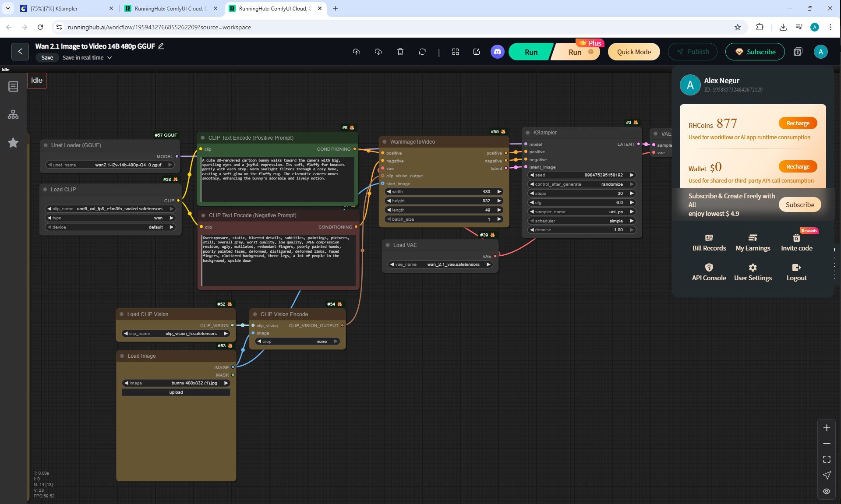The image size is (841, 504).
Task: Open the node map sidebar icon
Action: point(13,115)
